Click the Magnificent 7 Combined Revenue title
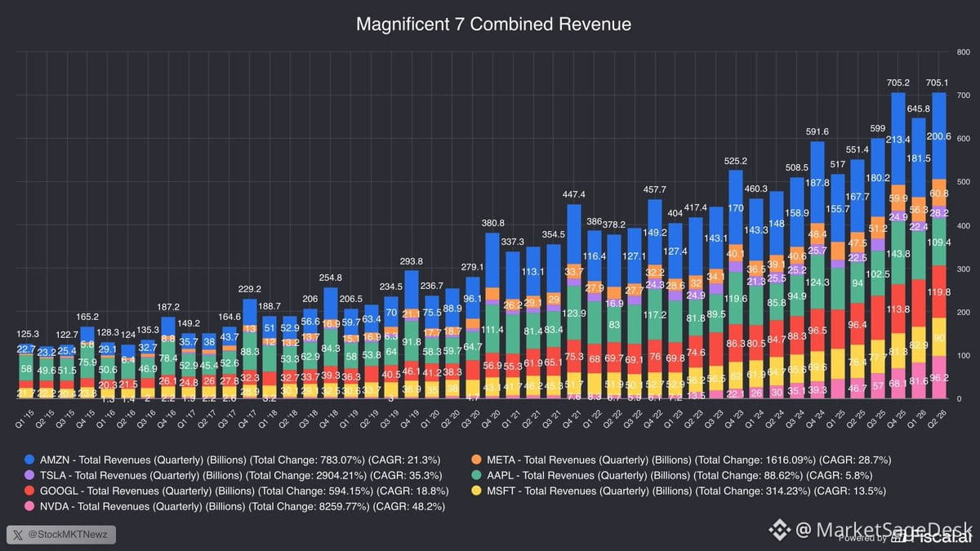Viewport: 980px width, 551px height. point(493,24)
